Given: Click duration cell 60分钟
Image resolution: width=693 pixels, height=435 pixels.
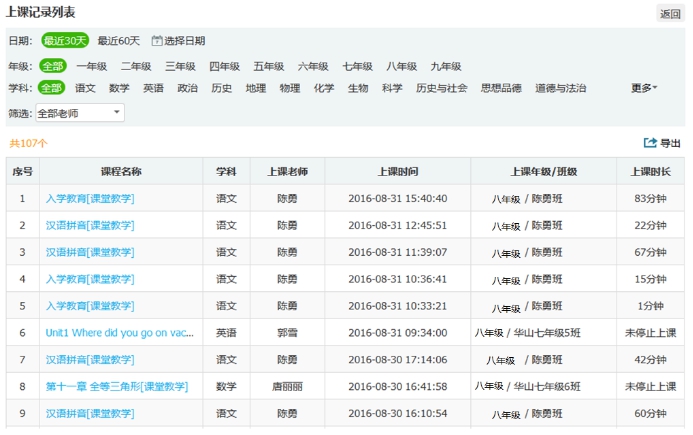Looking at the screenshot, I should point(651,413).
